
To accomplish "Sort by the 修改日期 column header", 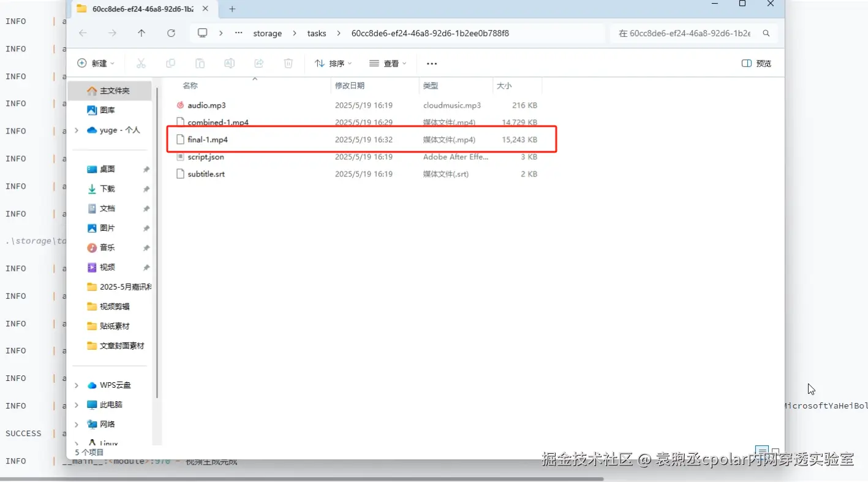I will click(350, 86).
